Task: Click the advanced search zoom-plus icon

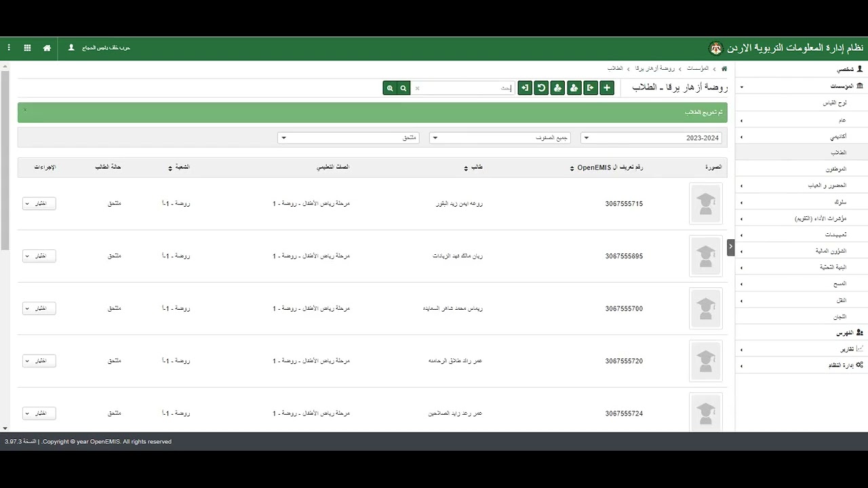Action: pyautogui.click(x=390, y=87)
